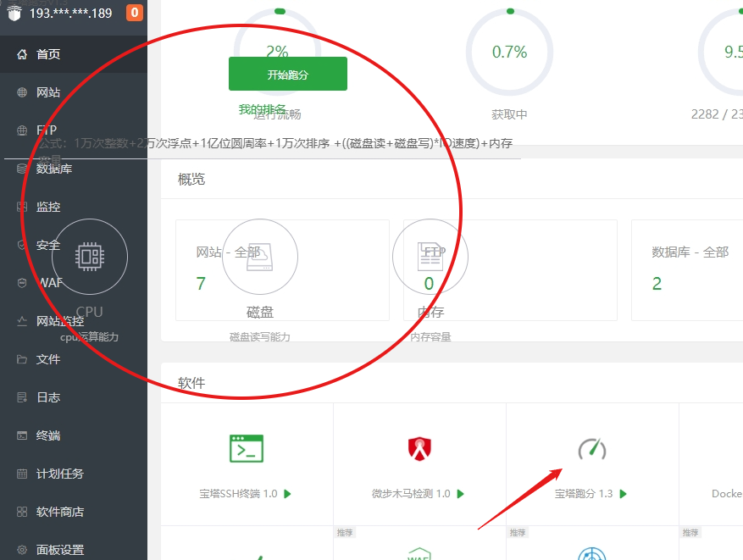Image resolution: width=743 pixels, height=560 pixels.
Task: Click the 微步木马检测 red shield icon
Action: [x=419, y=449]
